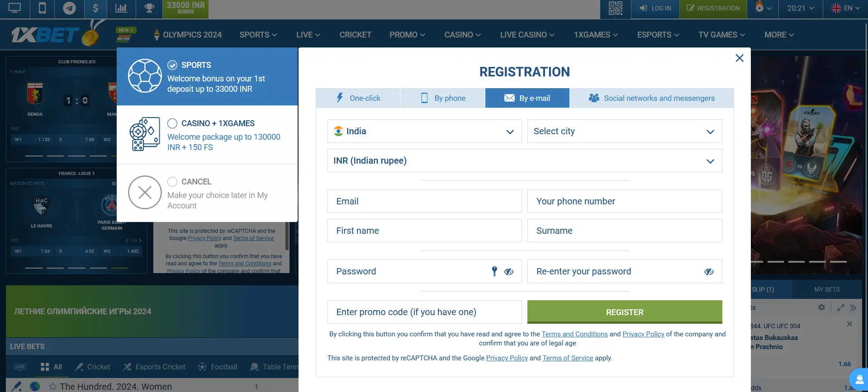The image size is (868, 392).
Task: Open the QR code icon
Action: pos(615,9)
